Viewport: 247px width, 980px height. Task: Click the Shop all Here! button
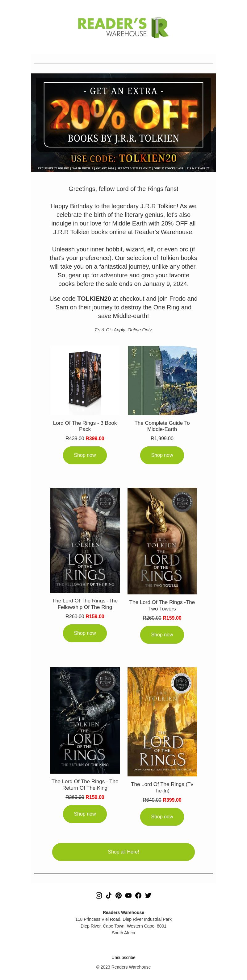click(x=123, y=852)
